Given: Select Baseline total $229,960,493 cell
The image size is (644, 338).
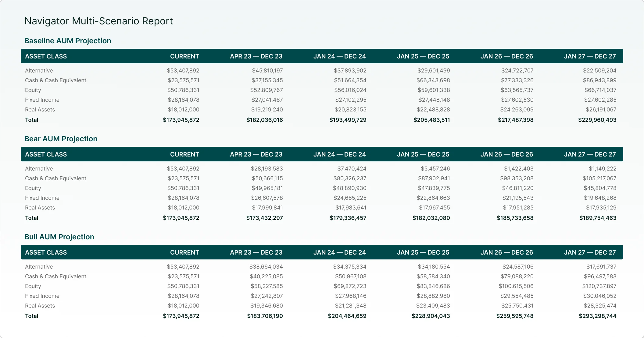Looking at the screenshot, I should click(x=597, y=120).
